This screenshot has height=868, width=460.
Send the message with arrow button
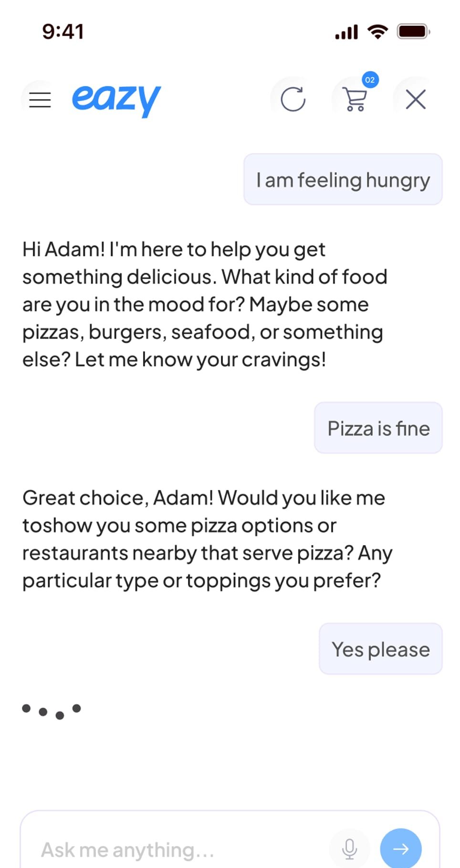[400, 848]
